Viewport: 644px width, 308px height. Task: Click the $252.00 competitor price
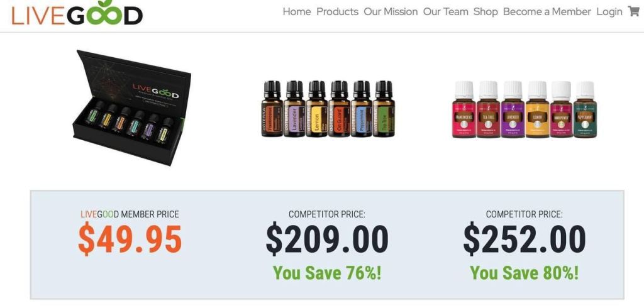(525, 239)
